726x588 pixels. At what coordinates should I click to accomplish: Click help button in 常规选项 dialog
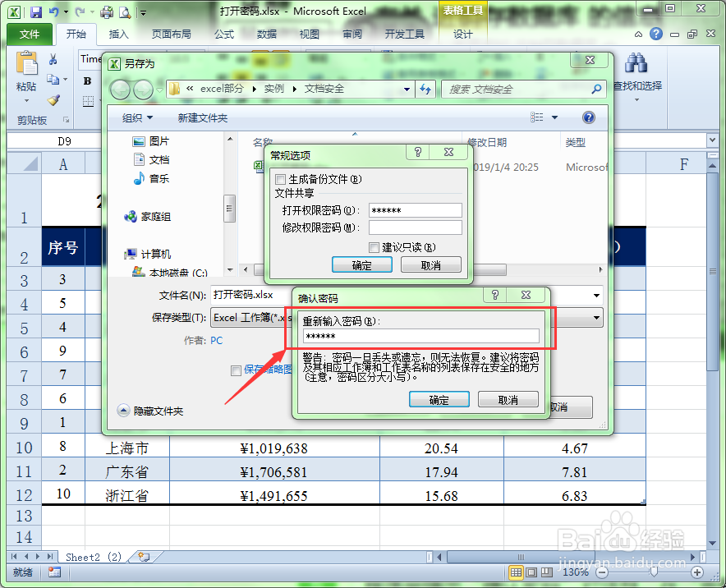pos(418,152)
